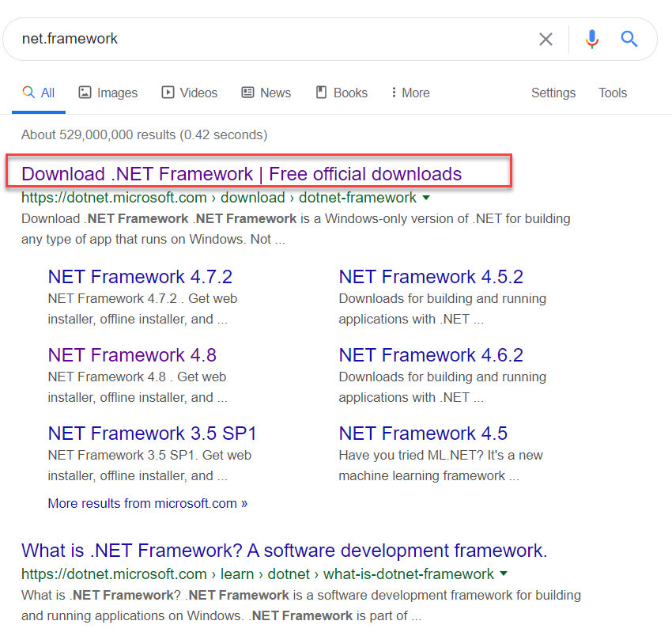Click the Videos tab play icon
Viewport: 672px width, 636px height.
point(168,93)
